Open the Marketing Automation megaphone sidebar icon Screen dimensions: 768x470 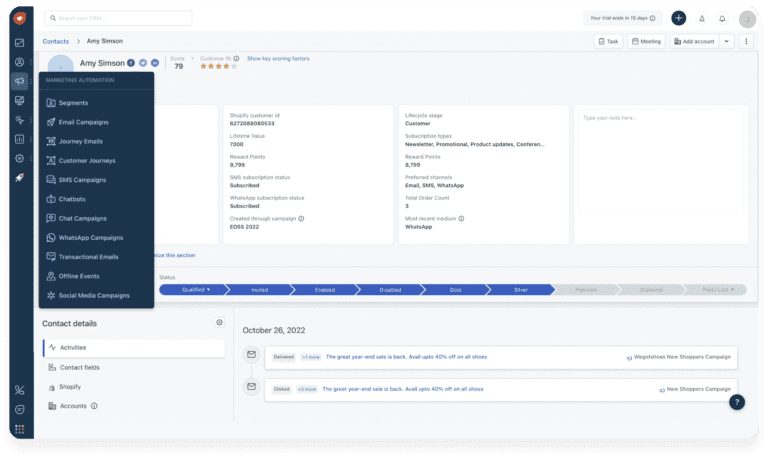tap(19, 81)
